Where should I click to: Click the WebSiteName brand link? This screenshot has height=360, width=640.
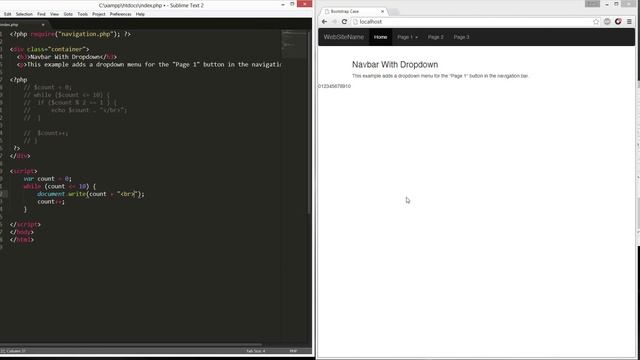[x=344, y=37]
